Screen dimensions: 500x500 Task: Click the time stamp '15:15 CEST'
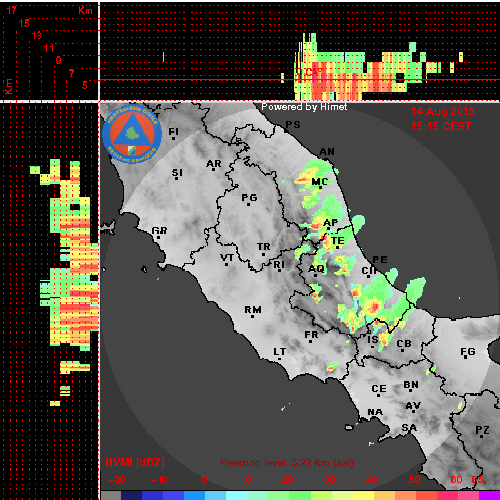coord(441,126)
